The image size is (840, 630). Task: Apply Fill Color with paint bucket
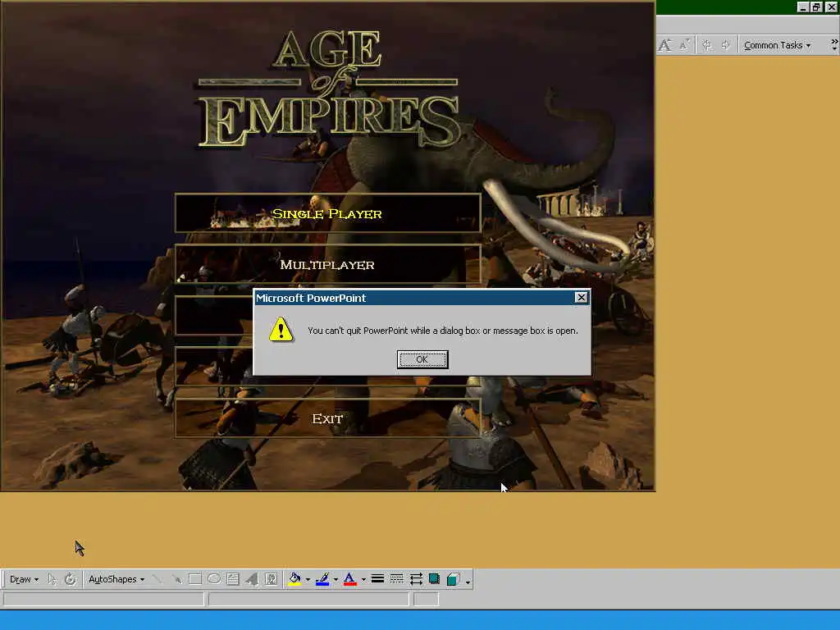[x=294, y=579]
